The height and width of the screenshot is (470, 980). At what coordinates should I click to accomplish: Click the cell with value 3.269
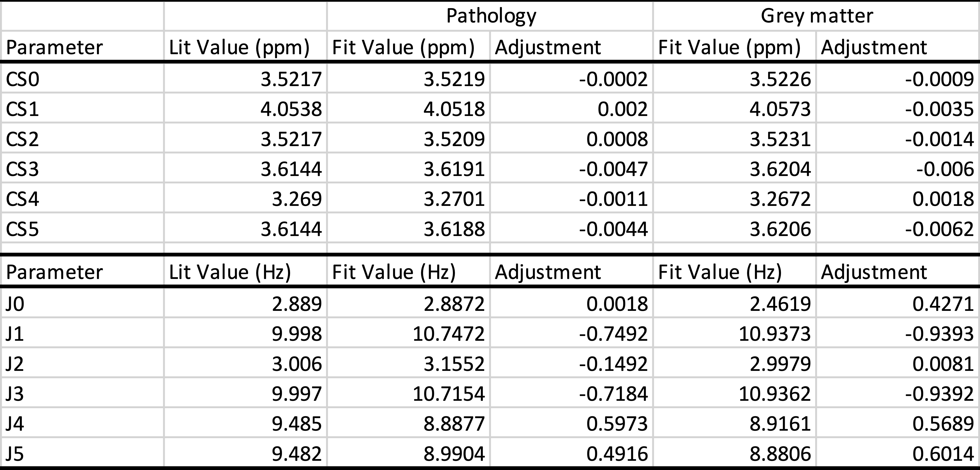297,199
